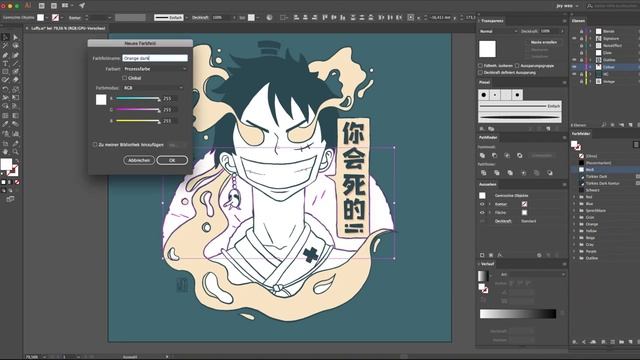The height and width of the screenshot is (360, 640).
Task: Open the Transparenz panel menu icon
Action: click(564, 21)
